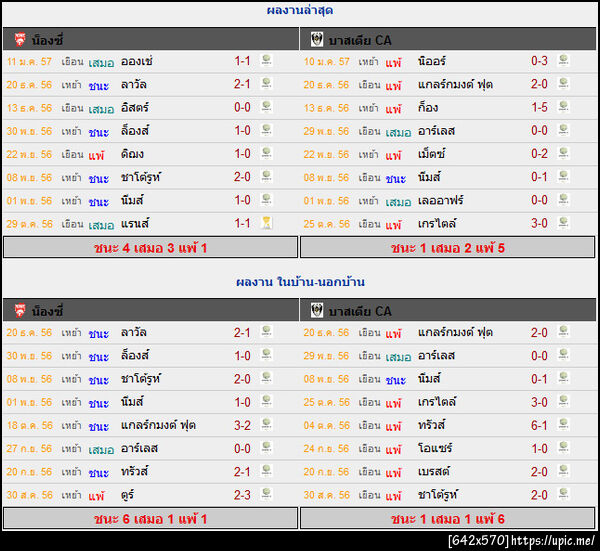The width and height of the screenshot is (600, 551).
Task: Click แพ้ result in ดิฌง row
Action: (x=96, y=155)
